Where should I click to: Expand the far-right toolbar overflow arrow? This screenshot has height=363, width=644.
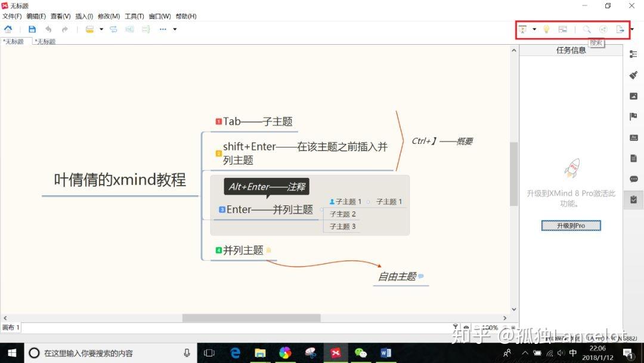632,29
